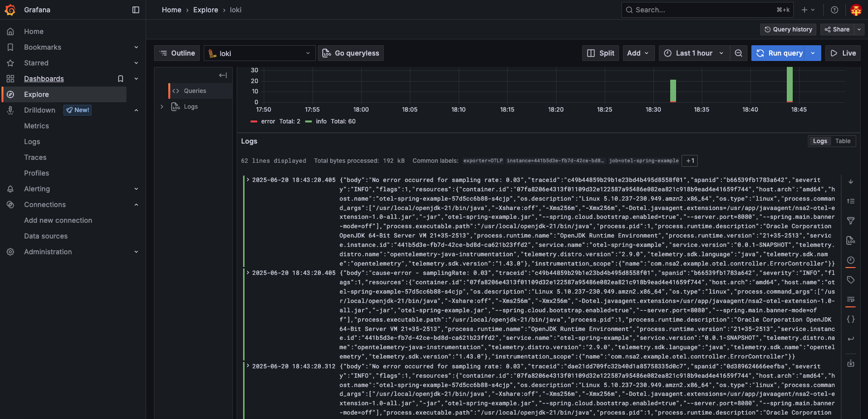Screen dimensions: 868x419
Task: Click the scroll to bottom arrow icon
Action: coord(851,181)
